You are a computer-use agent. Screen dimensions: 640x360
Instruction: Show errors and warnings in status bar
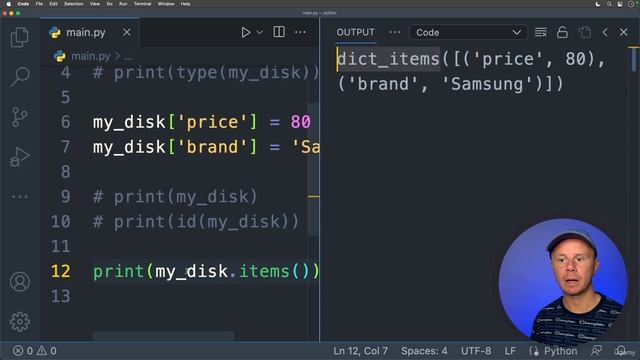(x=35, y=351)
